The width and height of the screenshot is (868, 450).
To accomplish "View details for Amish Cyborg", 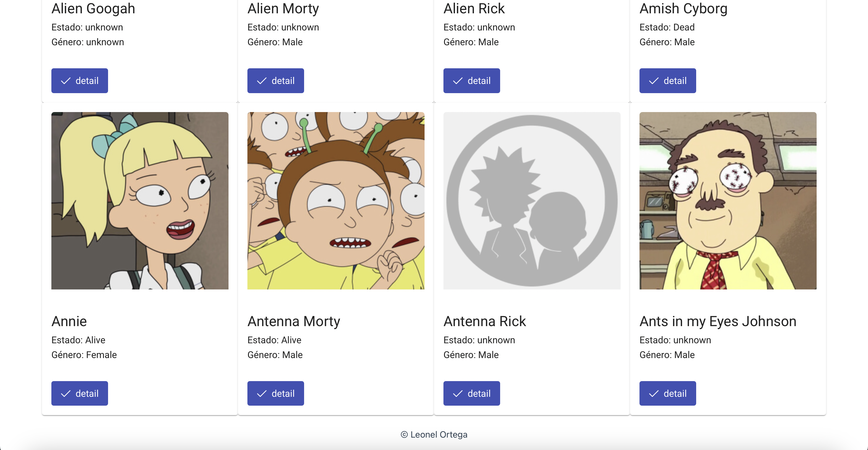I will (668, 81).
